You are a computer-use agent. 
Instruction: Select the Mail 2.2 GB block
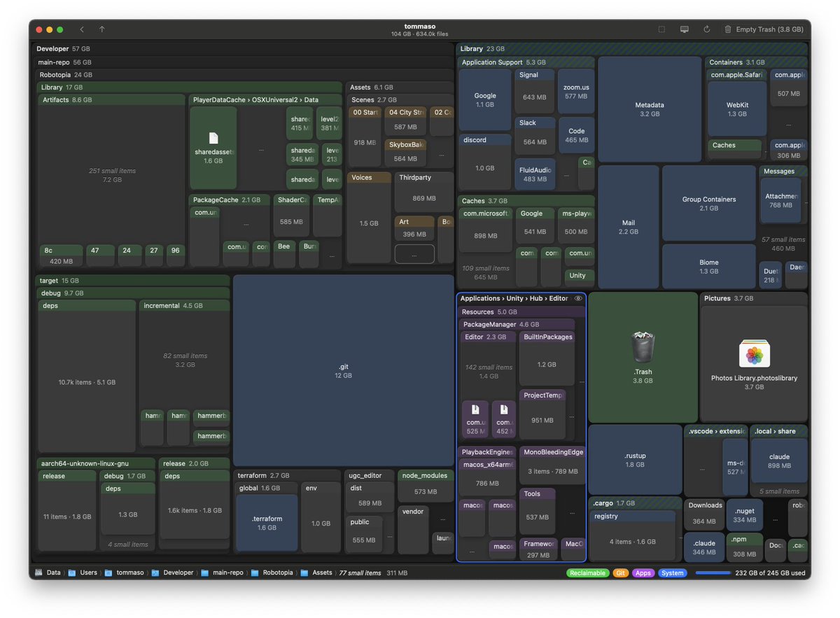(629, 227)
